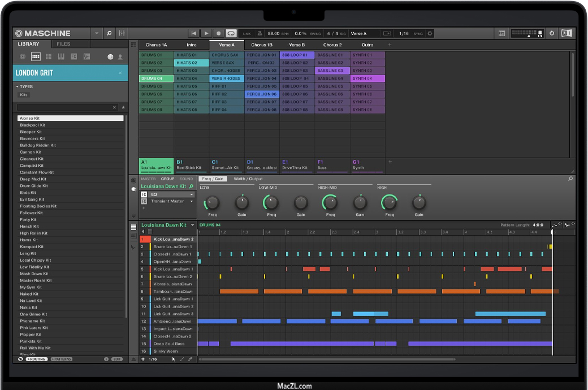Click the Record button in the transport
The width and height of the screenshot is (588, 390).
coord(219,34)
